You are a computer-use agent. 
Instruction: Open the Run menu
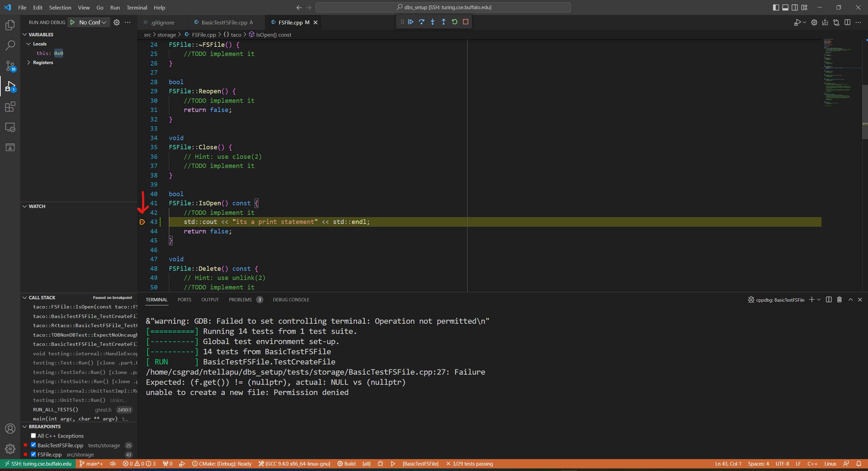115,7
